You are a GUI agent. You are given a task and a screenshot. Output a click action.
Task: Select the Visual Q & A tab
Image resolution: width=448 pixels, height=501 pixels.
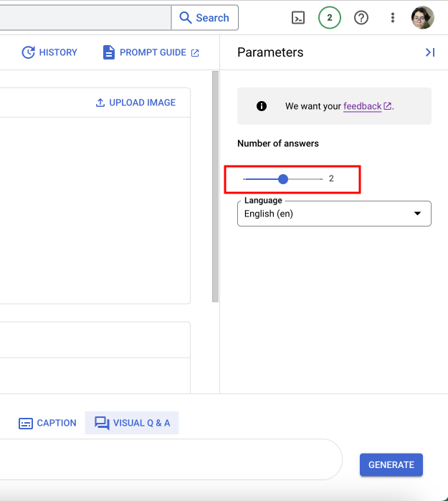132,423
